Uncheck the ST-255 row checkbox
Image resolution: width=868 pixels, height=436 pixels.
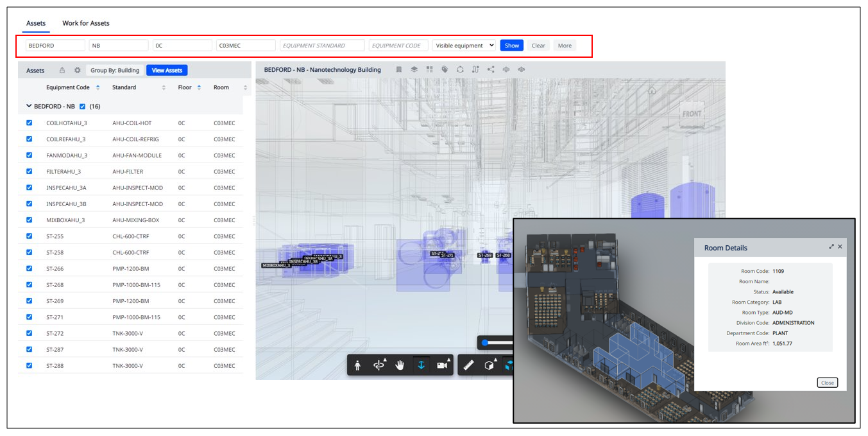coord(29,236)
